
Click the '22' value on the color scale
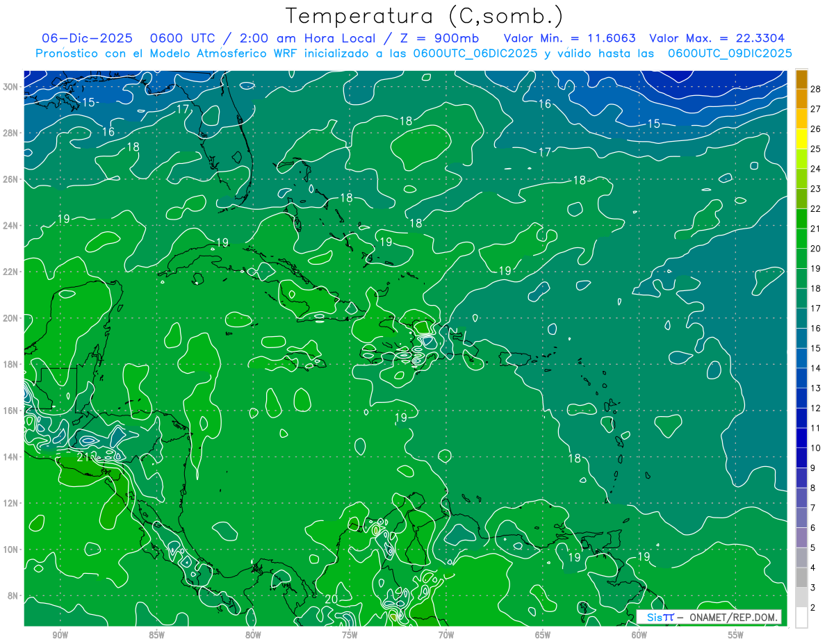(815, 209)
